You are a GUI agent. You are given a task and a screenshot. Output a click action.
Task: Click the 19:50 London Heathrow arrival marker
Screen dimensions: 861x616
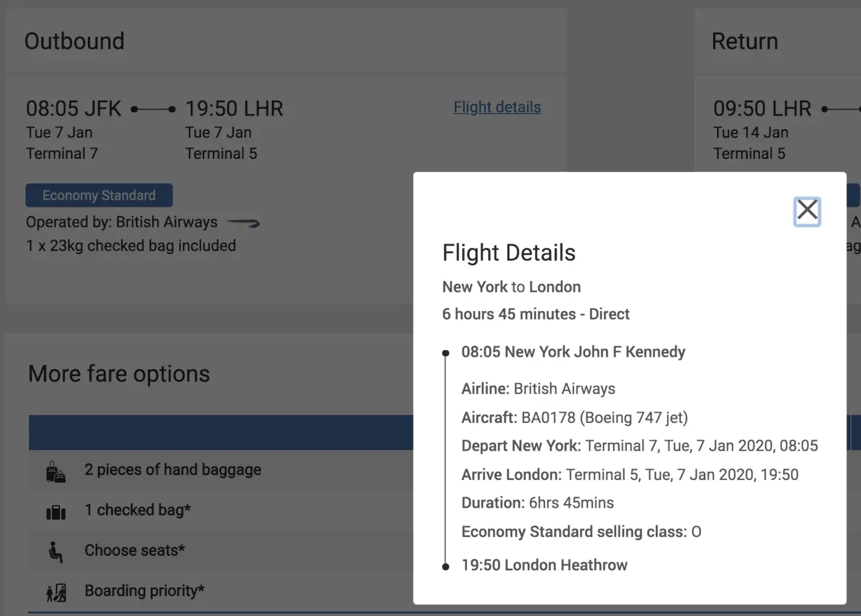[x=446, y=566]
